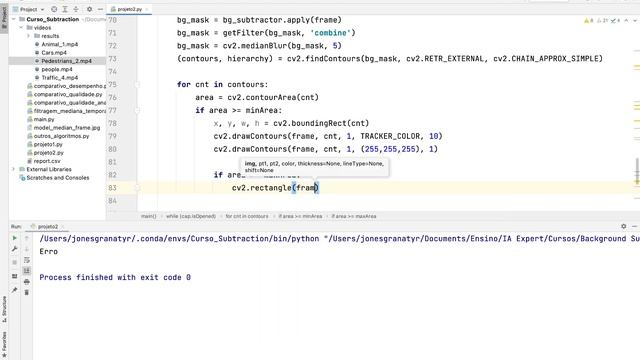Expand the results folder
Screen dimensions: 640x360
point(29,36)
